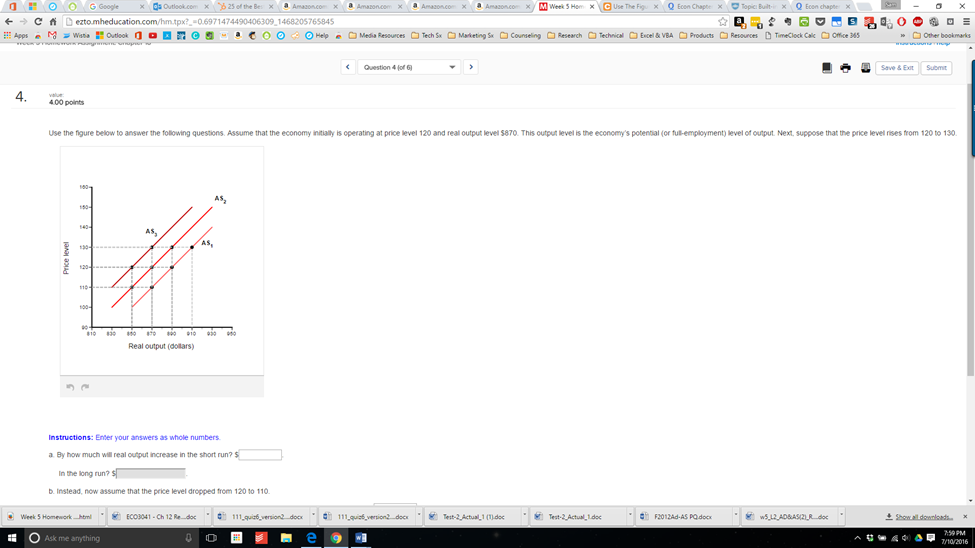Open the Media Resources bookmarks folder
The height and width of the screenshot is (548, 975).
377,35
